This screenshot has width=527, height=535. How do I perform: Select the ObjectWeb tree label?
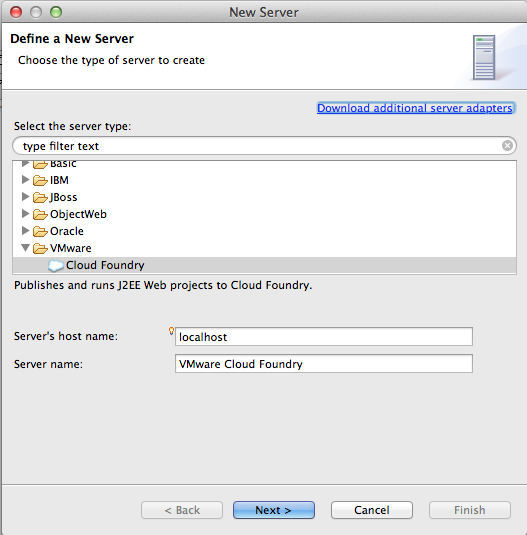click(x=78, y=214)
